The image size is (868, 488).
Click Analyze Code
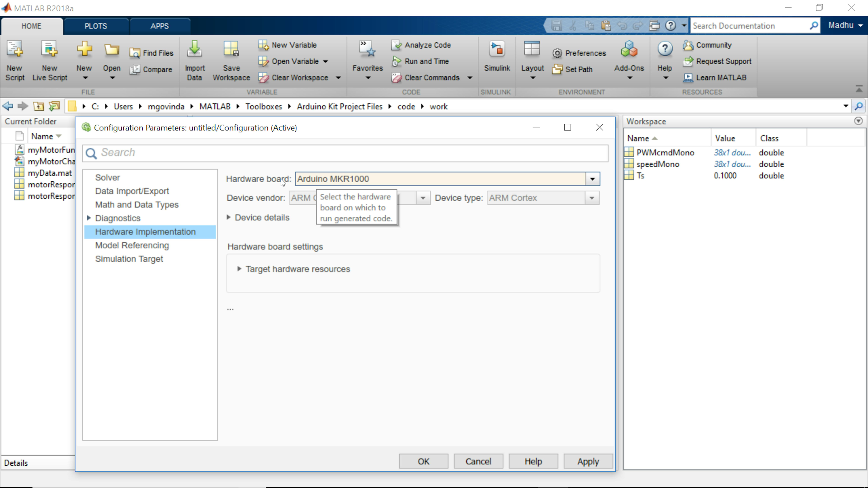pyautogui.click(x=421, y=45)
